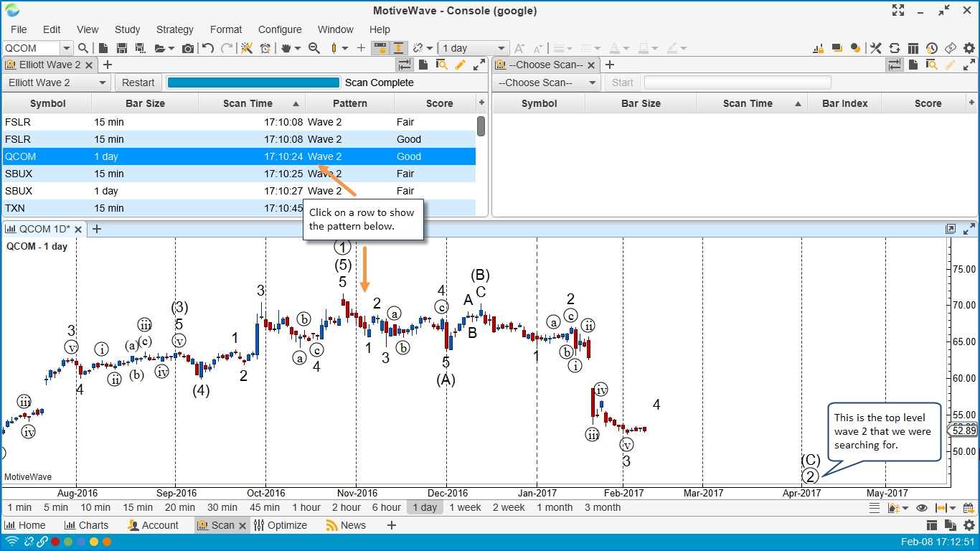This screenshot has width=980, height=551.
Task: Click the orange circles icon in the top toolbar
Action: click(x=855, y=48)
